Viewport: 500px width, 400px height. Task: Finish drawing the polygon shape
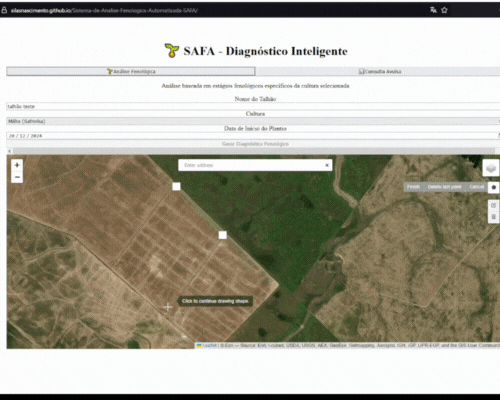click(x=413, y=187)
